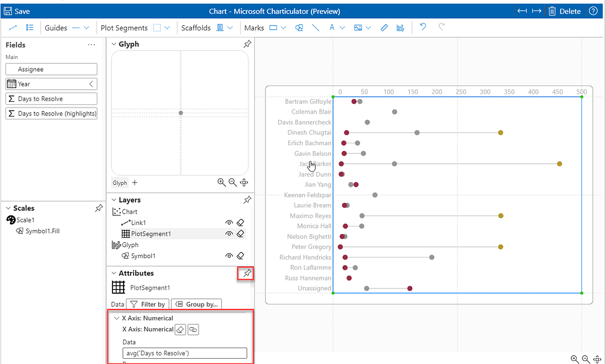Viewport: 606px width, 364px height.
Task: Click the Undo icon
Action: click(x=422, y=28)
